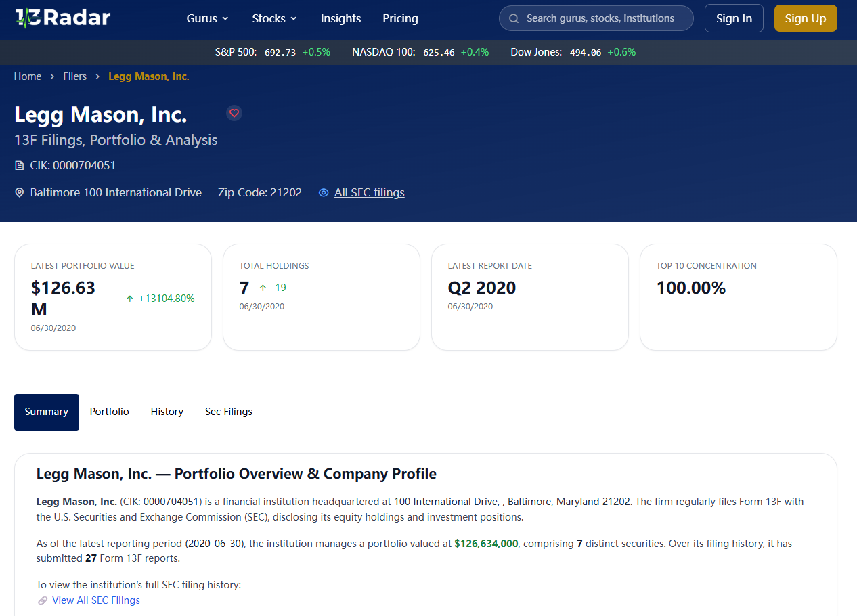The height and width of the screenshot is (616, 857).
Task: Click the location pin icon near Baltimore address
Action: click(x=20, y=193)
